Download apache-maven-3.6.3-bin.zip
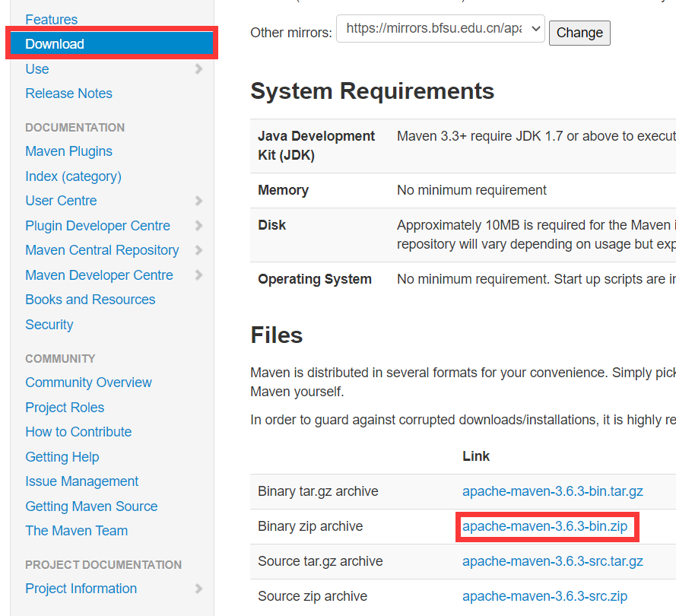Image resolution: width=676 pixels, height=616 pixels. click(x=545, y=526)
